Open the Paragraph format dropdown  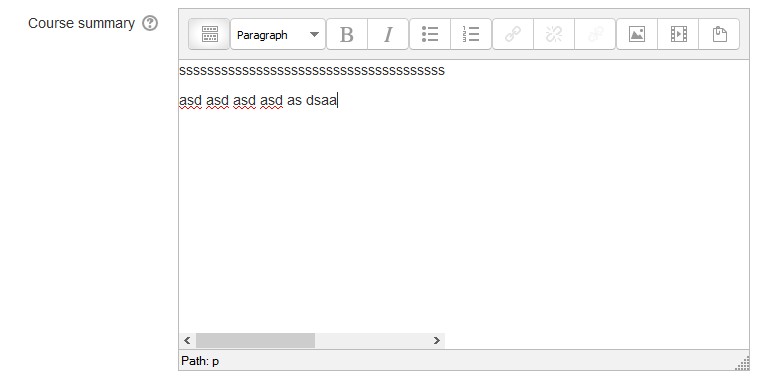pyautogui.click(x=278, y=34)
